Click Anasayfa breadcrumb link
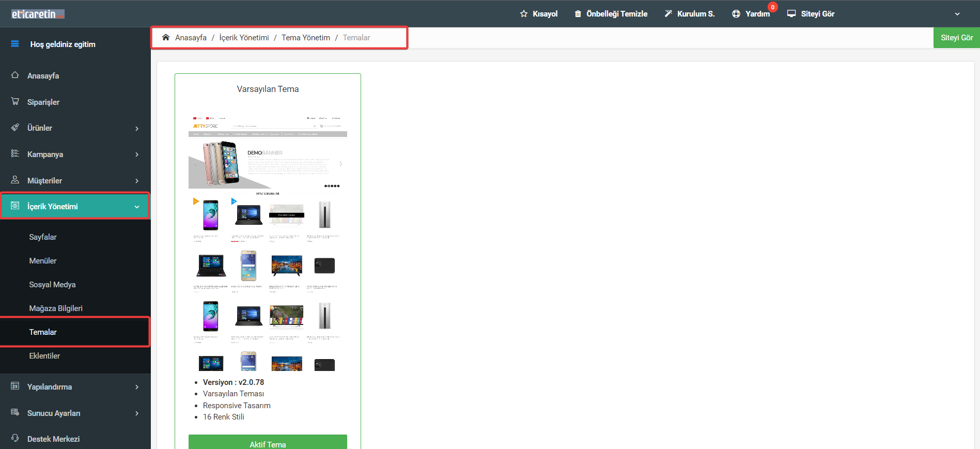980x449 pixels. [191, 38]
